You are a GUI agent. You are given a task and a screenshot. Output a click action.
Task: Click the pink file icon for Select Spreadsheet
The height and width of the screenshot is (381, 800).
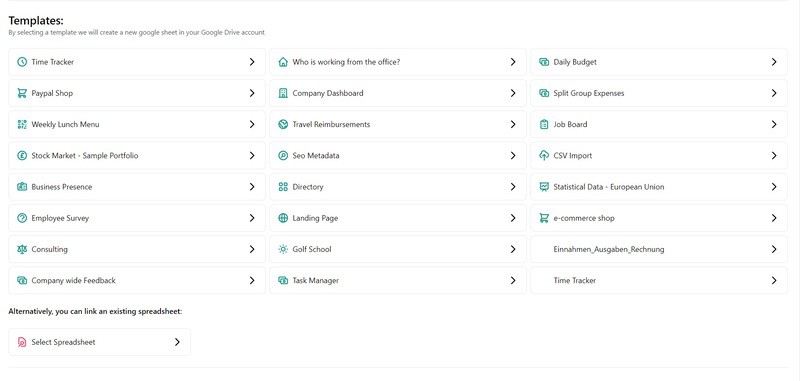pos(22,342)
